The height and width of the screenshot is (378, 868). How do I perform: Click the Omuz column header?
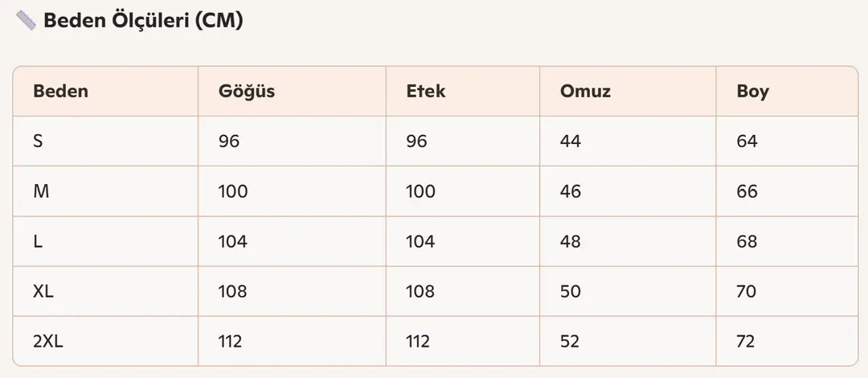click(x=585, y=91)
